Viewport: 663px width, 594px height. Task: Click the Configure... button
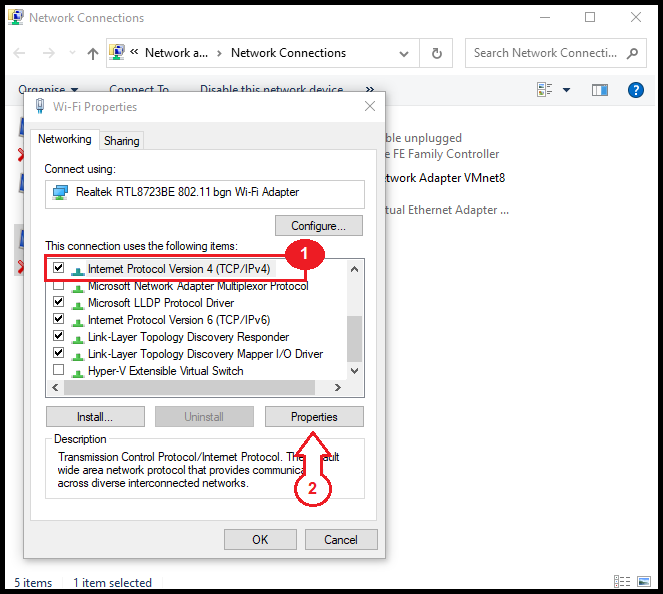tap(318, 226)
